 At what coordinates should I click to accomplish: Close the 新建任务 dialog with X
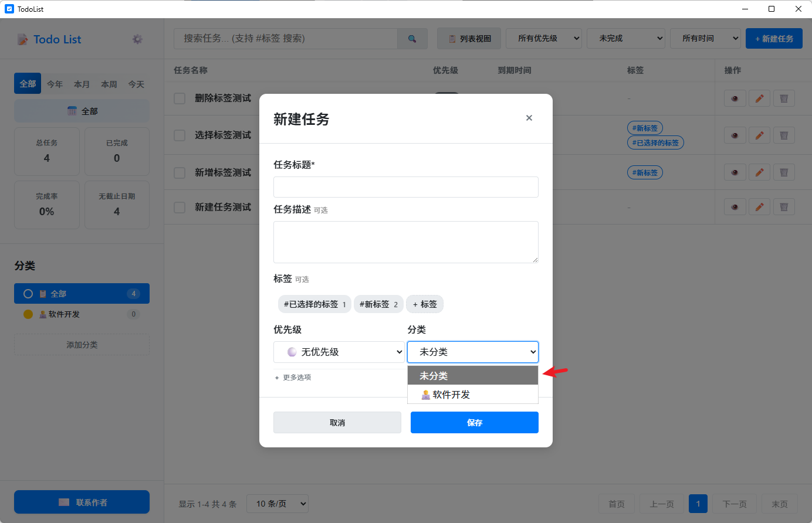pos(529,118)
